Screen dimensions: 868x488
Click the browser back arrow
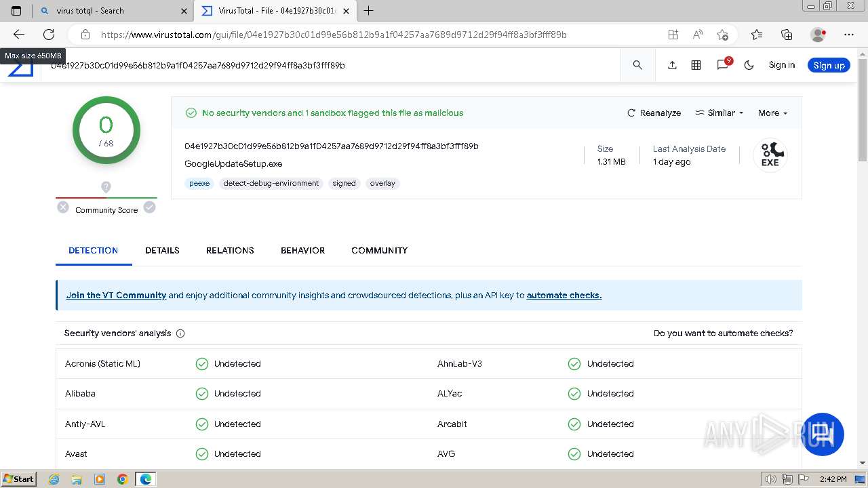tap(19, 35)
